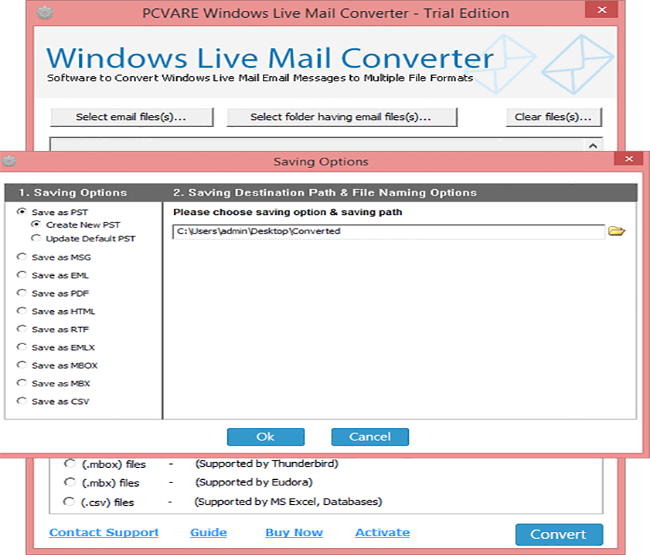Select the Save as HTML option
650x555 pixels.
22,311
